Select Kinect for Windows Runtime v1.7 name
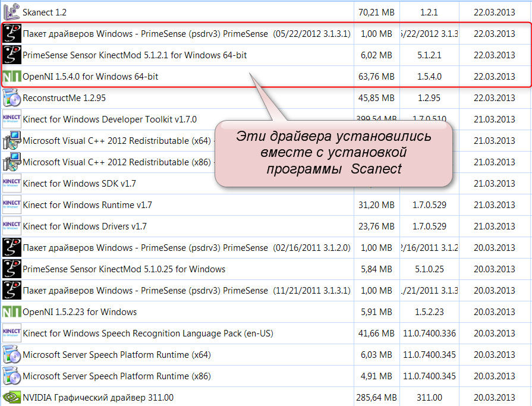The width and height of the screenshot is (532, 406). coord(87,204)
